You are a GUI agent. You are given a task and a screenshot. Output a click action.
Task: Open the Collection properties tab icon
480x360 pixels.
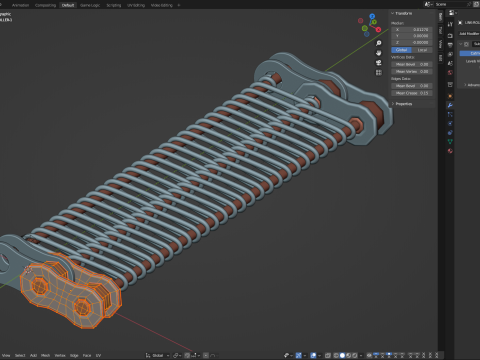[x=450, y=84]
